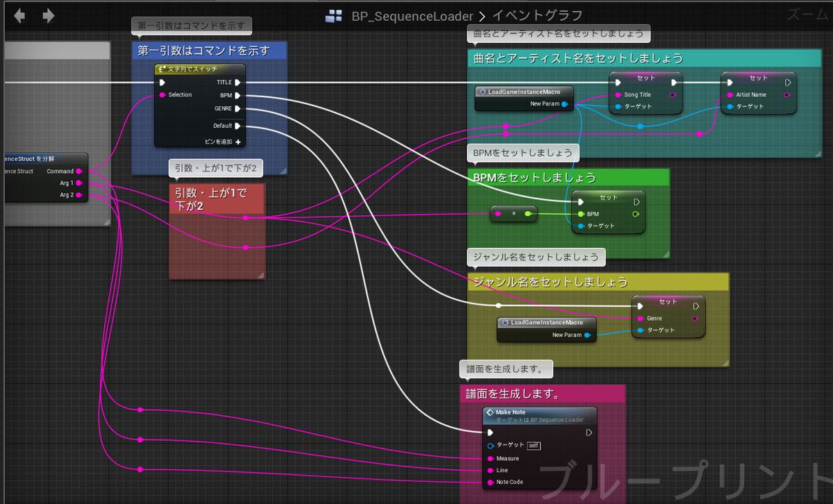Click the Measure input pin
Viewport: 833px width, 504px height.
[x=491, y=458]
